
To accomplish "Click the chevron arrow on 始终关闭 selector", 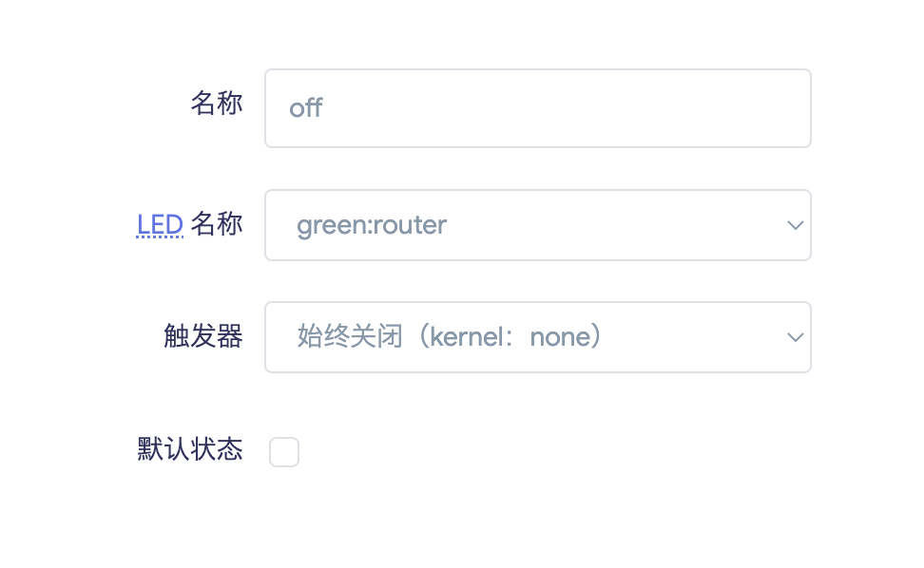I will pos(796,337).
